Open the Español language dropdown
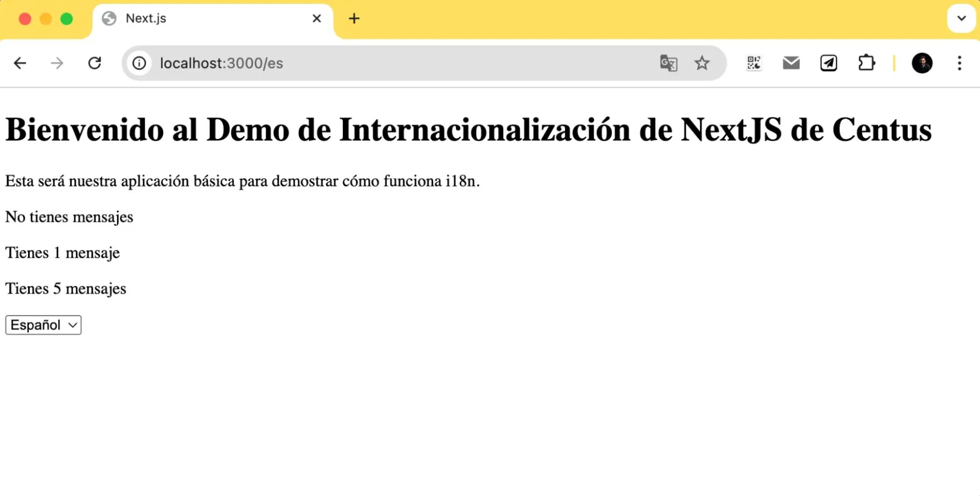This screenshot has width=980, height=496. click(x=44, y=325)
